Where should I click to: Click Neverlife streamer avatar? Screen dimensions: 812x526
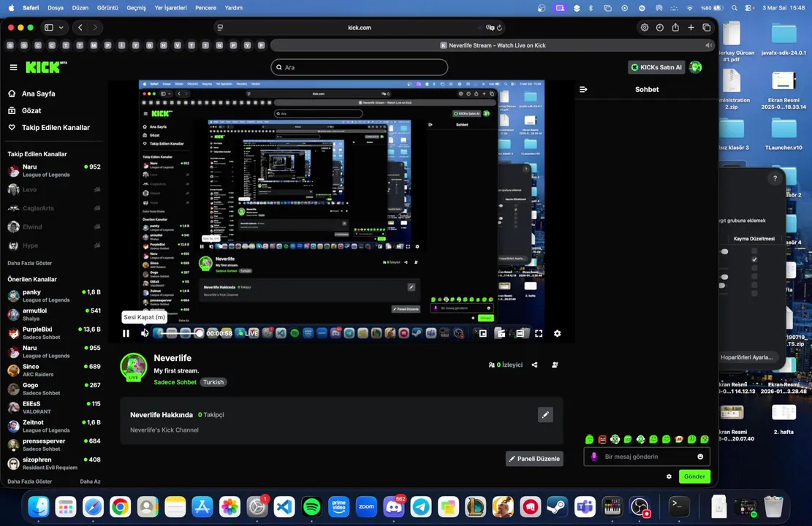click(x=134, y=367)
